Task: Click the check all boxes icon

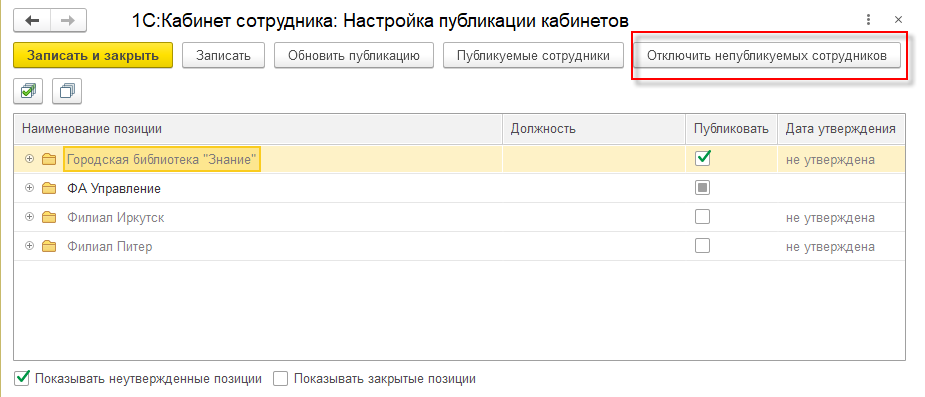Action: pyautogui.click(x=28, y=91)
